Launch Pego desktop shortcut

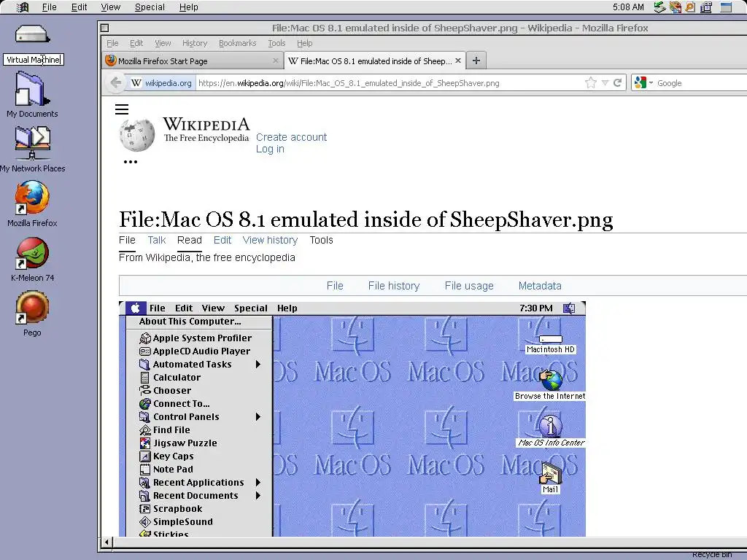pyautogui.click(x=32, y=307)
